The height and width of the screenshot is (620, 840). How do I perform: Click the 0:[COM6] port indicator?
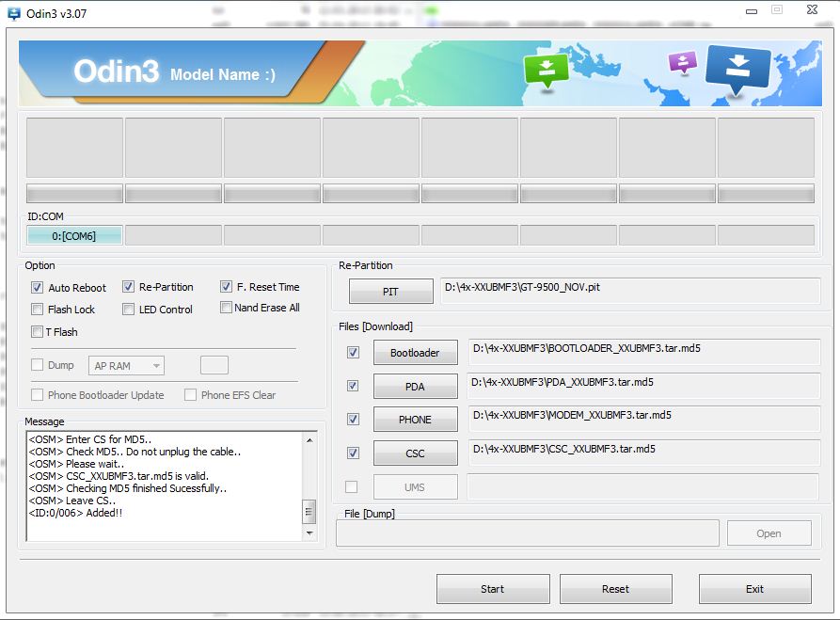coord(74,236)
